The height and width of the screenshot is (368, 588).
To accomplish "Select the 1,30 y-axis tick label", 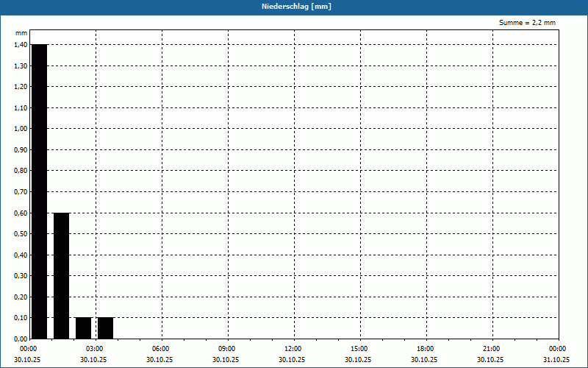I will tap(21, 66).
